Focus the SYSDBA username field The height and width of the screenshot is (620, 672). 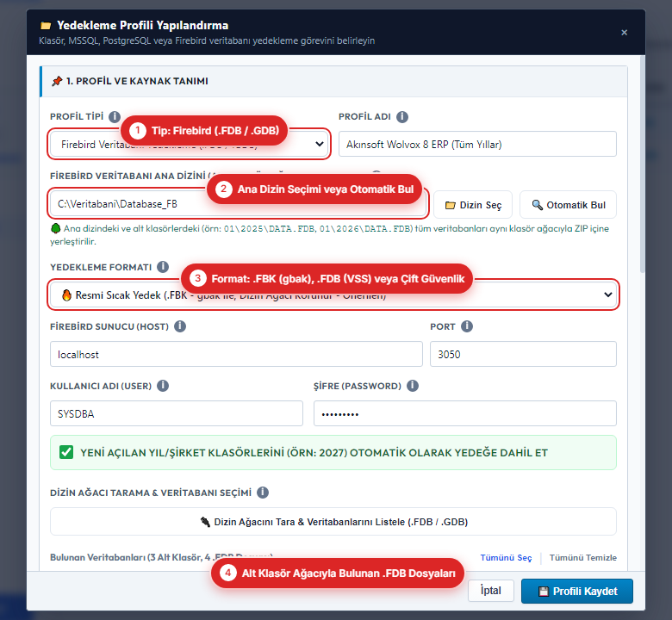[x=177, y=414]
